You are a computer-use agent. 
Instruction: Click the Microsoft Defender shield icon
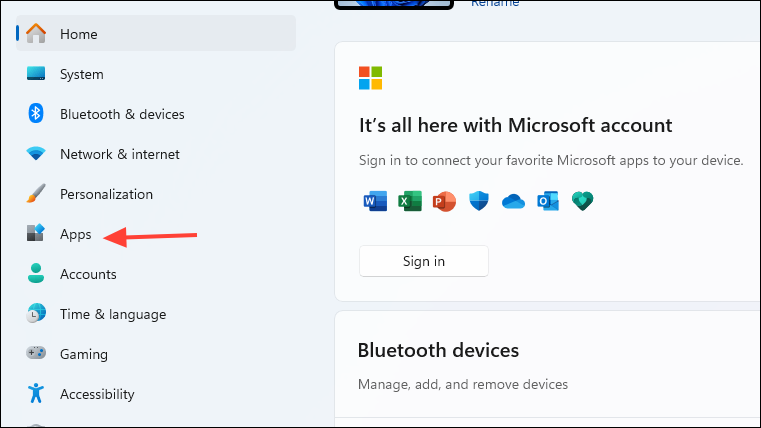tap(479, 201)
